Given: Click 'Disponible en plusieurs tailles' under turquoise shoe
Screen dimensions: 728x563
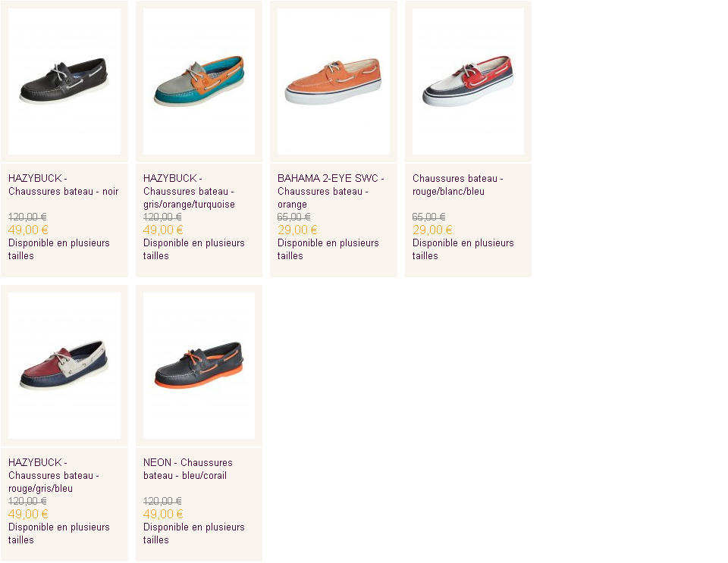Looking at the screenshot, I should pos(193,249).
